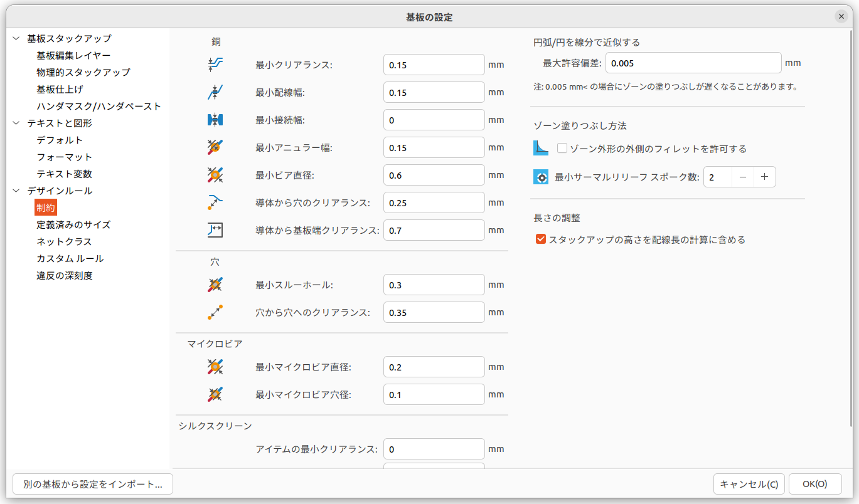Viewport: 859px width, 504px height.
Task: Click the hole clearance icon beside 導体から穴のクリアランス
Action: [215, 202]
